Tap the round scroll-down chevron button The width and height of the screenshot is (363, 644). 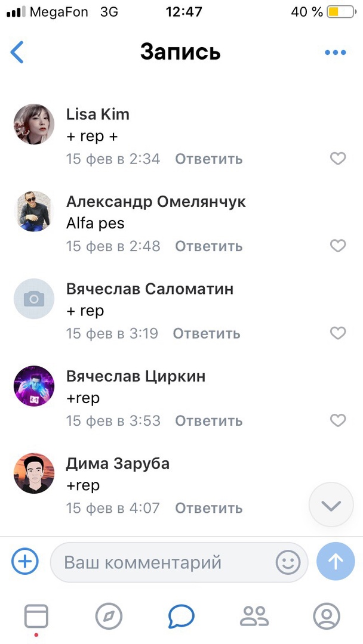(331, 505)
